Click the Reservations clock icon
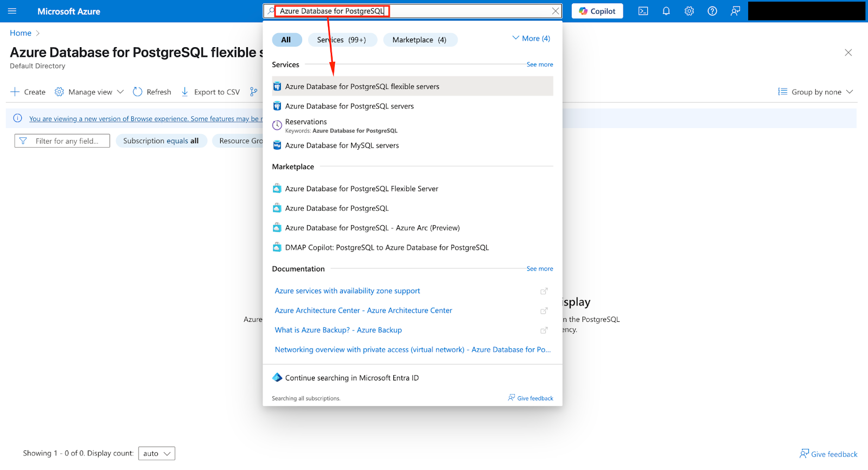Viewport: 868px width, 470px height. pos(277,125)
